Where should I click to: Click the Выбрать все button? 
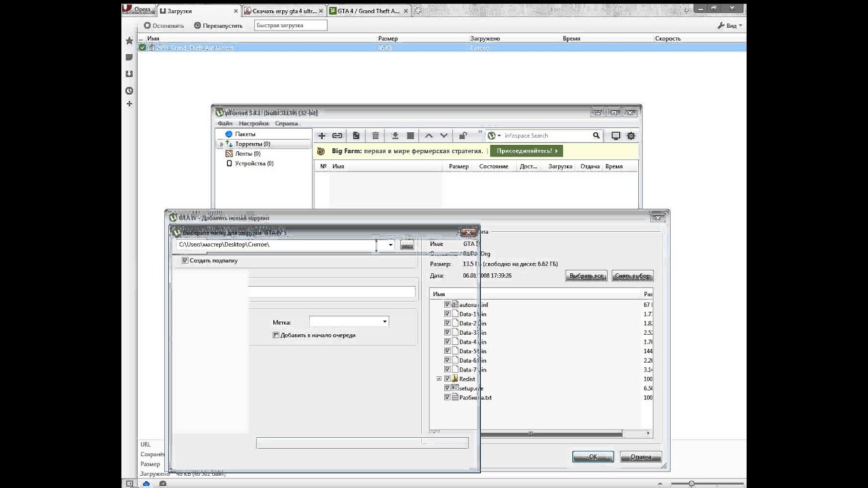coord(586,276)
